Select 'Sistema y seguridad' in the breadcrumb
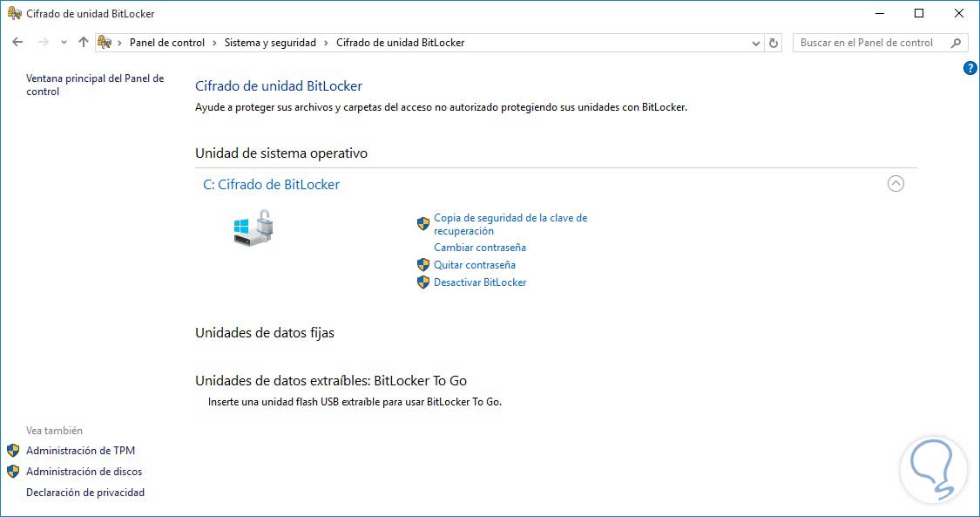 (x=270, y=43)
